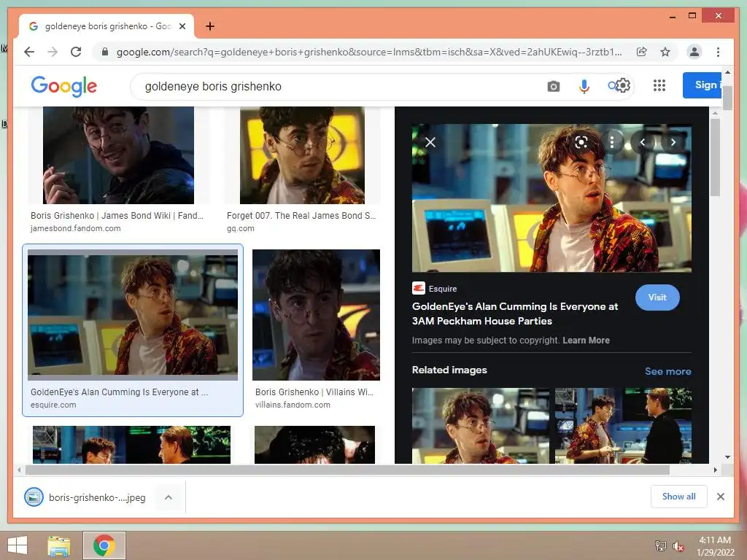Viewport: 747px width, 560px height.
Task: Open preview image more options dots
Action: click(612, 142)
